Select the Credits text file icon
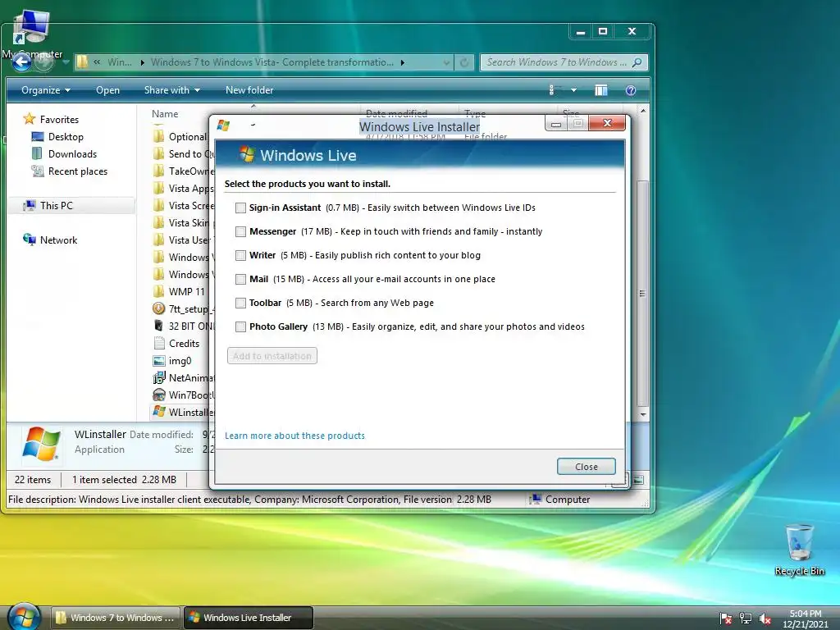The height and width of the screenshot is (630, 840). (x=158, y=343)
